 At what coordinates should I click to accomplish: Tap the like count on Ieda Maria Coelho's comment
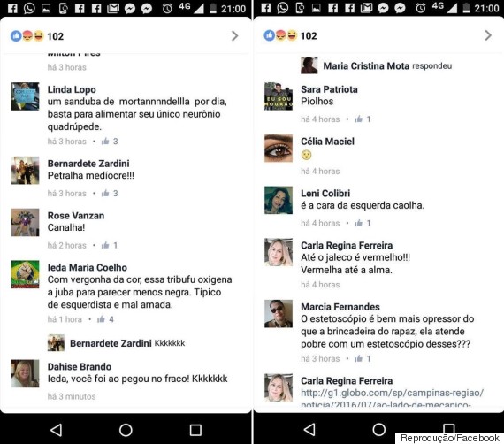tap(111, 319)
